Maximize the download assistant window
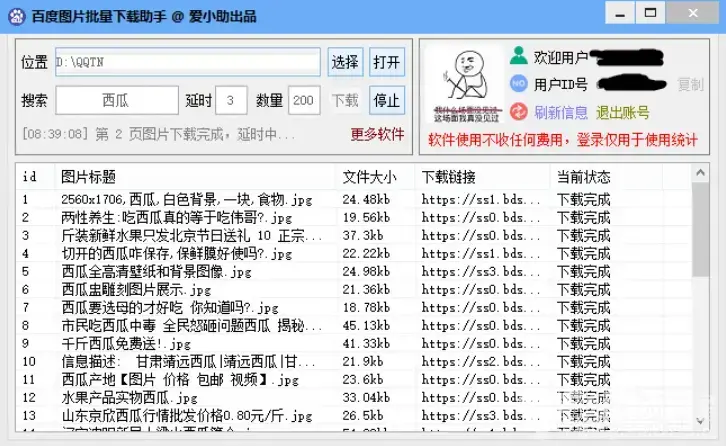This screenshot has width=726, height=446. coord(651,13)
